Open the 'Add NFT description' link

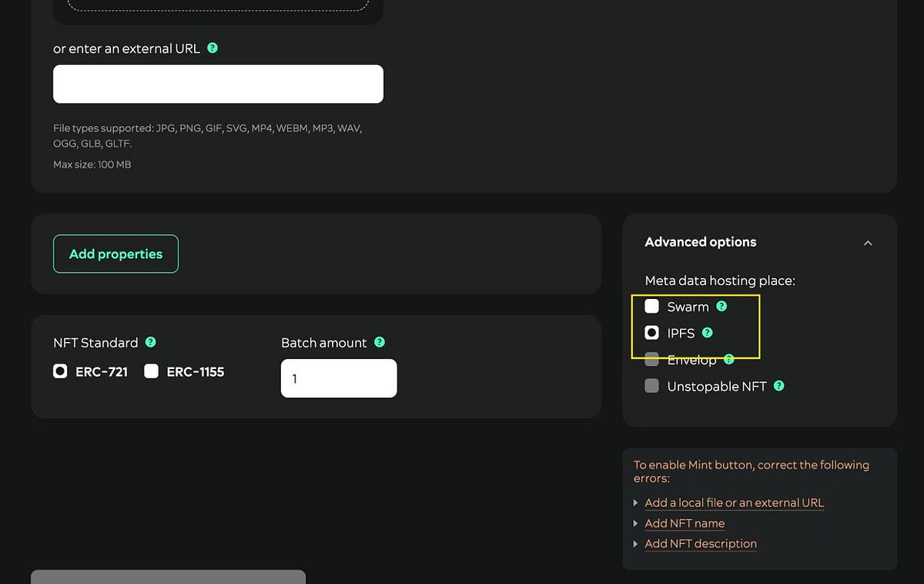[x=701, y=543]
